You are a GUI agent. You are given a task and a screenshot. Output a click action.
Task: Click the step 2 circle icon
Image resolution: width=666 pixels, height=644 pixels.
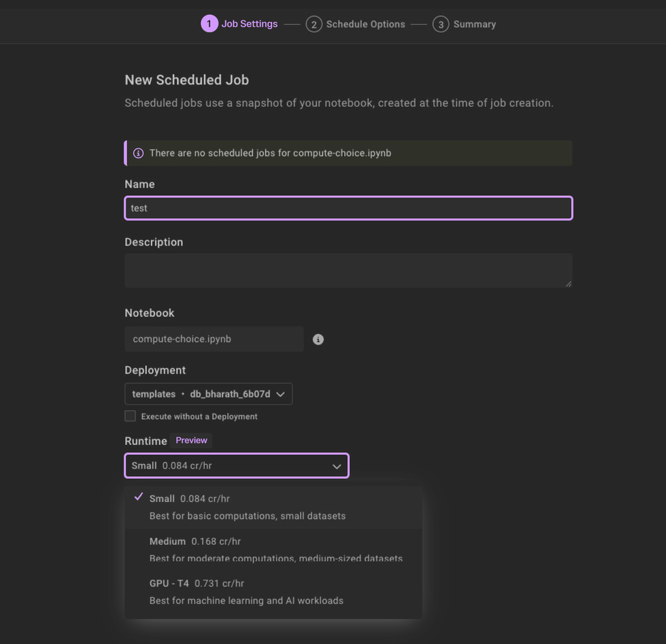pyautogui.click(x=313, y=25)
